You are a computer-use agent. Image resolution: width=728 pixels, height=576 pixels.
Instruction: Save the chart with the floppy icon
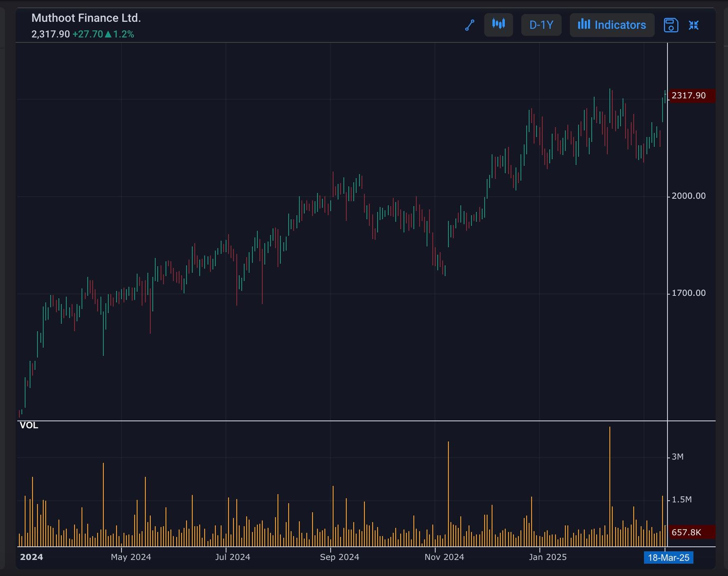coord(671,25)
